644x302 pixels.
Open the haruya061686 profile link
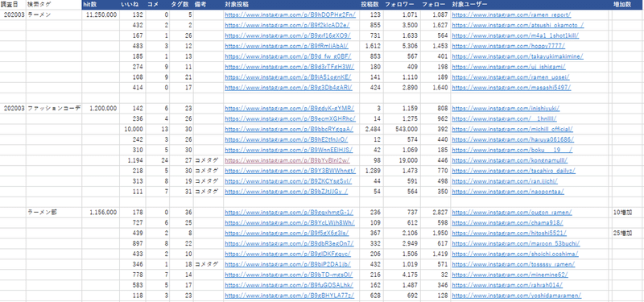click(x=513, y=139)
